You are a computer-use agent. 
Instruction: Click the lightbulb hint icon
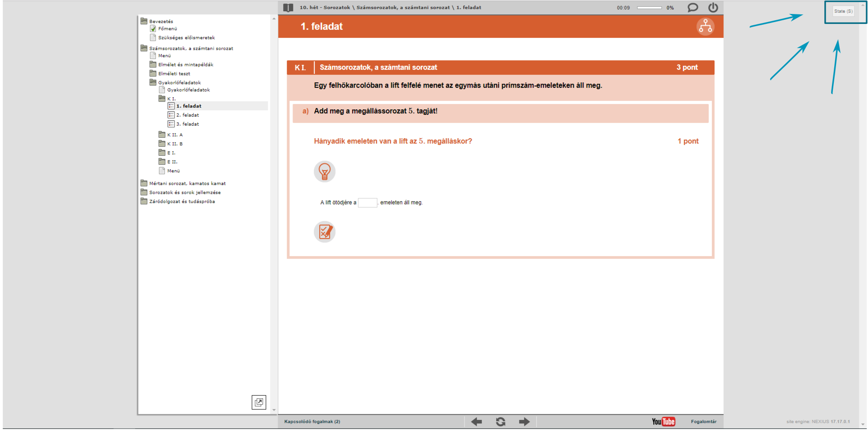point(324,171)
